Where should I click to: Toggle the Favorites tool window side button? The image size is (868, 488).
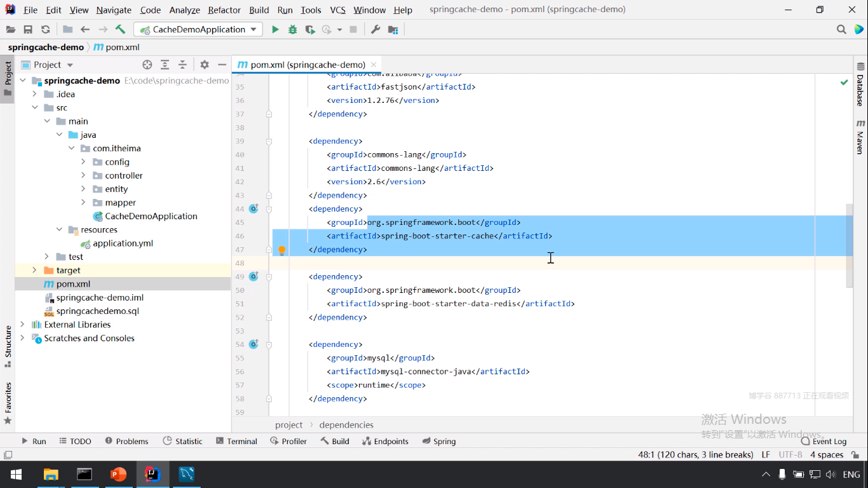[8, 403]
